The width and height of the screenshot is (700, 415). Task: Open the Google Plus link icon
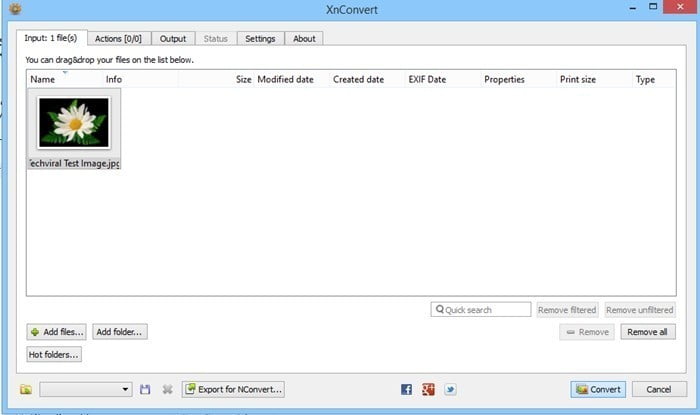coord(428,389)
